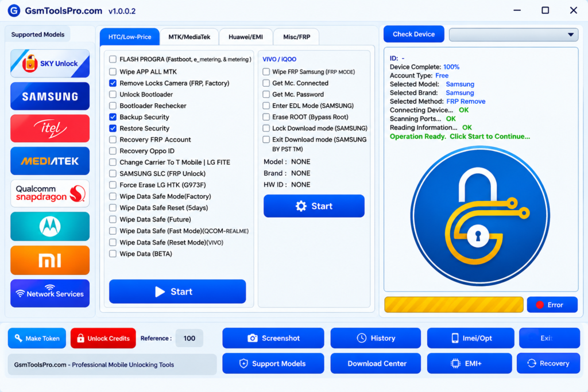Image resolution: width=588 pixels, height=392 pixels.
Task: Uncheck Remove Locks Camera (FRP, Factory)
Action: pos(113,83)
